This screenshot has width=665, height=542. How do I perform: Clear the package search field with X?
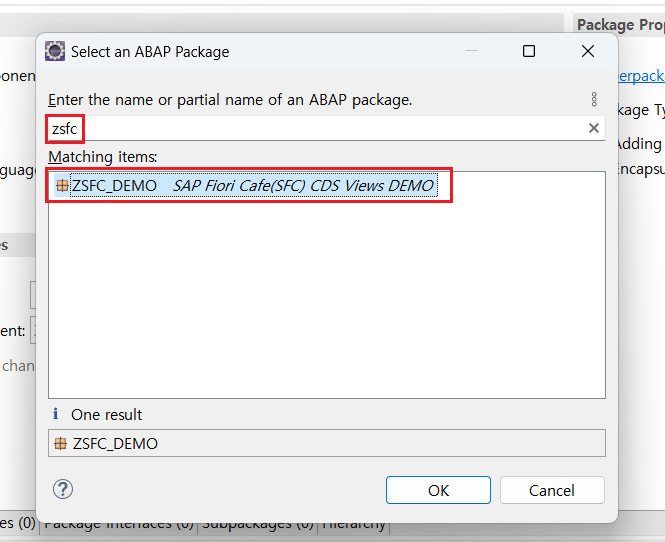coord(594,128)
